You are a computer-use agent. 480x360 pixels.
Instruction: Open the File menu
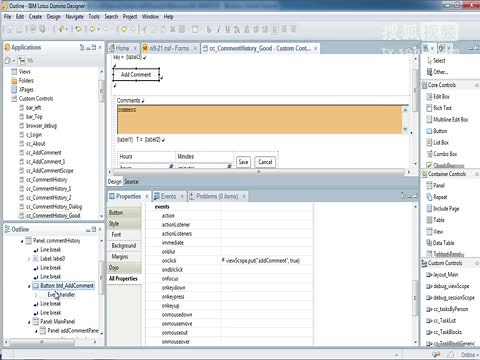(8, 16)
